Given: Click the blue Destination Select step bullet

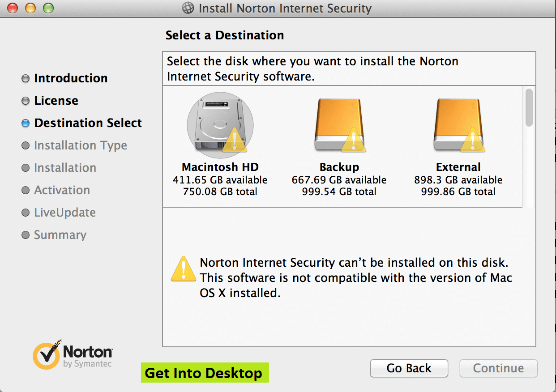Looking at the screenshot, I should pos(26,124).
